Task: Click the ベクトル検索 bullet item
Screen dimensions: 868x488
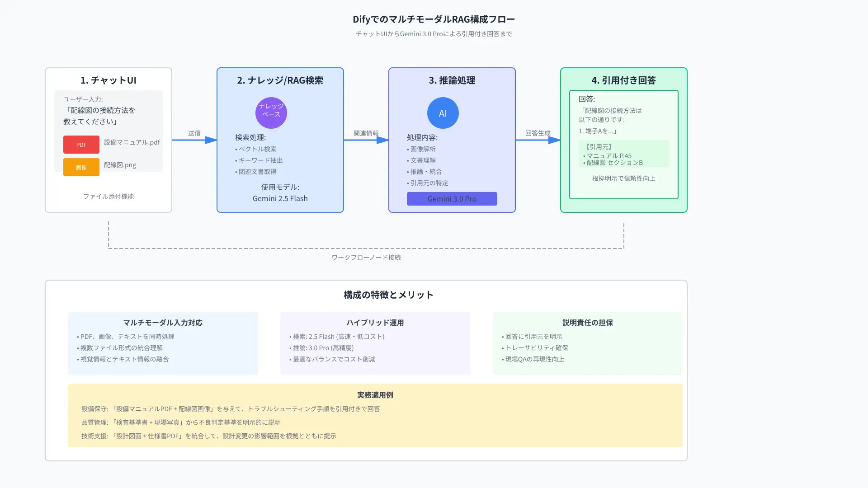Action: coord(256,149)
